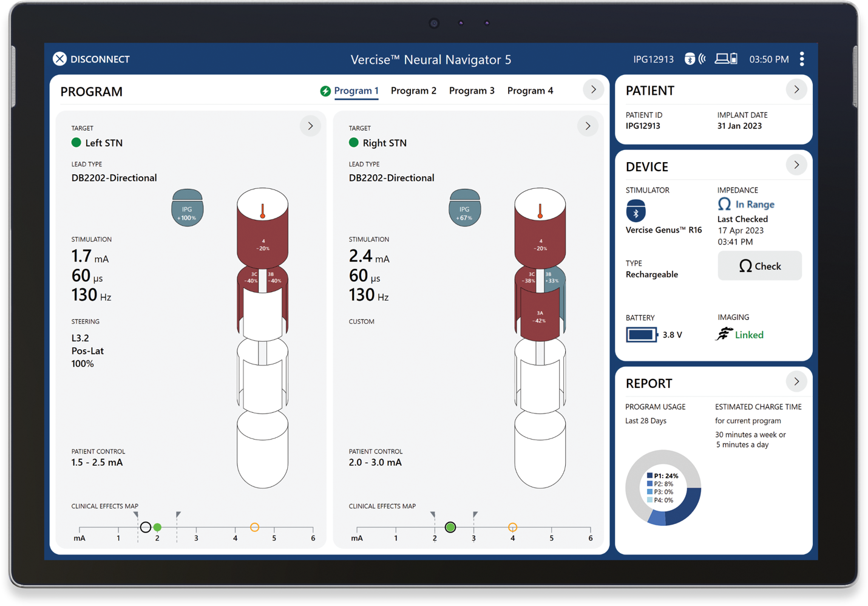Image resolution: width=868 pixels, height=606 pixels.
Task: Select the orange marker on Left STN clinical effects map
Action: pyautogui.click(x=255, y=527)
